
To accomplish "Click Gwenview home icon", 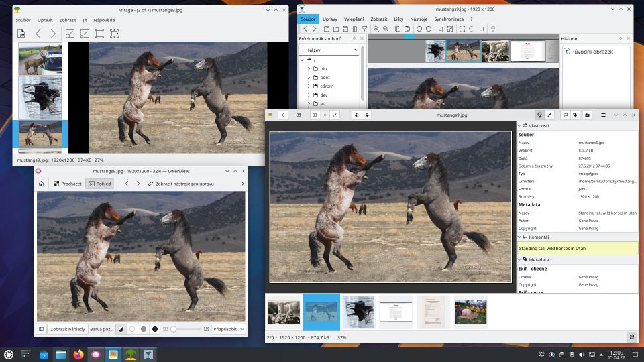I will click(x=42, y=184).
